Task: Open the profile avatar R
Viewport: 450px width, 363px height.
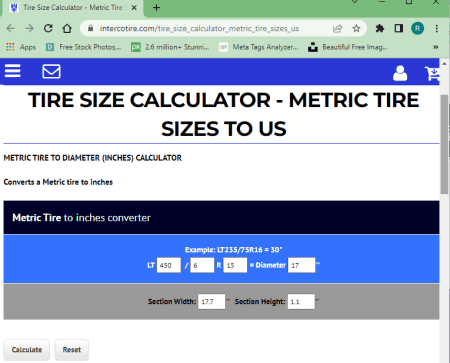Action: (417, 28)
